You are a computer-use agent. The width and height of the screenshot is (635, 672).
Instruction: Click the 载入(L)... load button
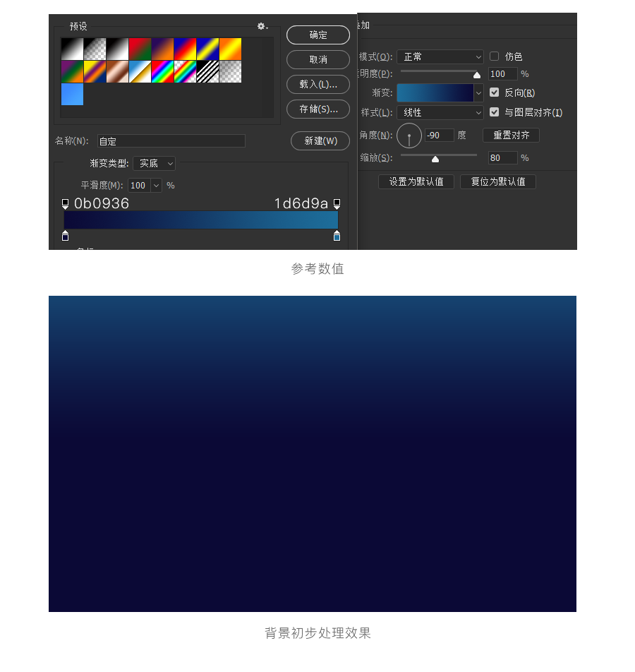pos(318,84)
